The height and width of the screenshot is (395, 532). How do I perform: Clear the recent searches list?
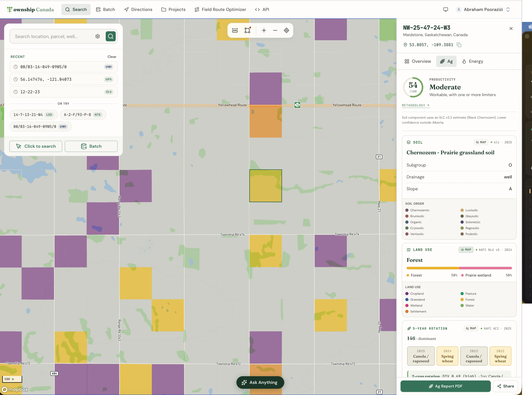point(112,57)
